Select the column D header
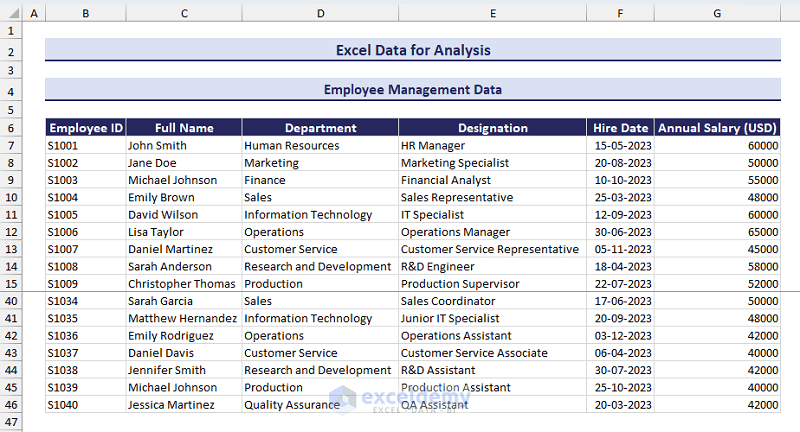 click(x=320, y=13)
